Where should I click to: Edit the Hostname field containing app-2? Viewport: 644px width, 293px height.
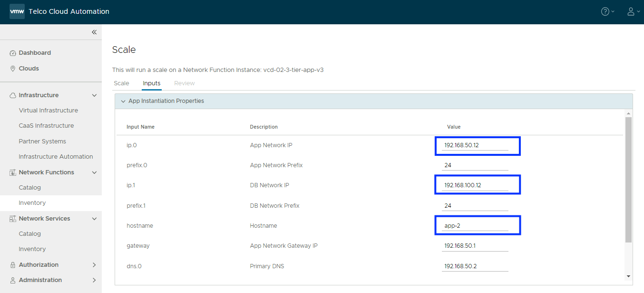tap(475, 226)
